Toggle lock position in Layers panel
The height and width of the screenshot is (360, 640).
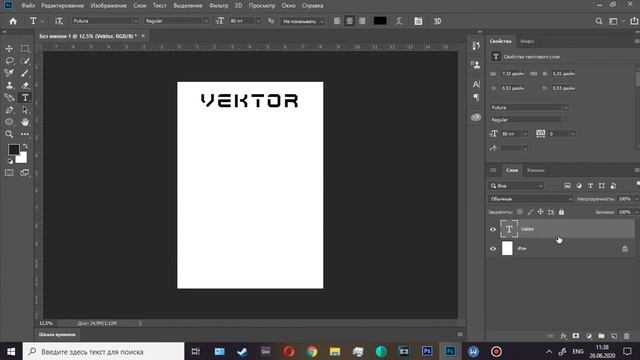[540, 212]
